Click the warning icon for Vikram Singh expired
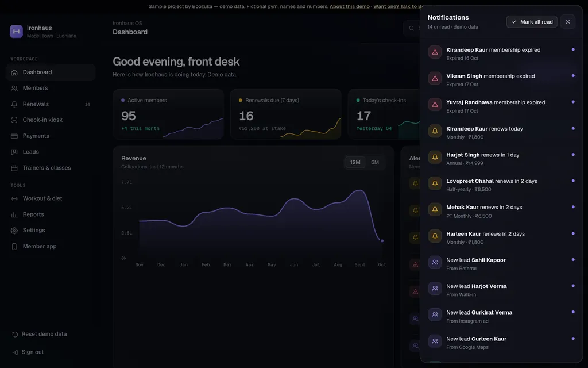The width and height of the screenshot is (588, 368). coord(435,78)
